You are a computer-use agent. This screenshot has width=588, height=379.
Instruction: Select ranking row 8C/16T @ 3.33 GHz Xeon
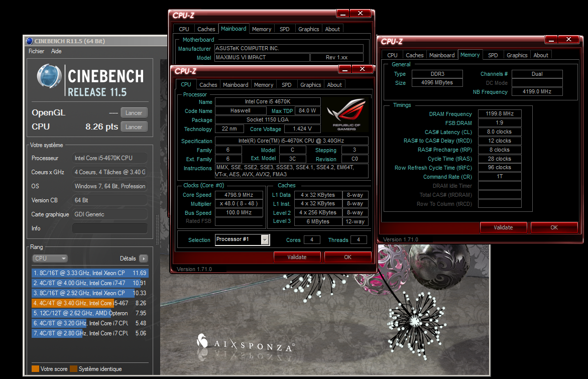90,273
